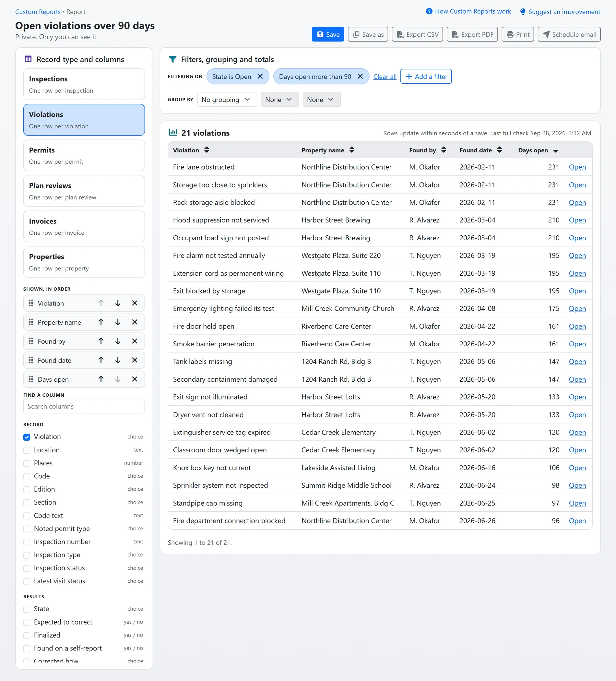This screenshot has width=616, height=681.
Task: Schedule an email of this report
Action: point(569,34)
